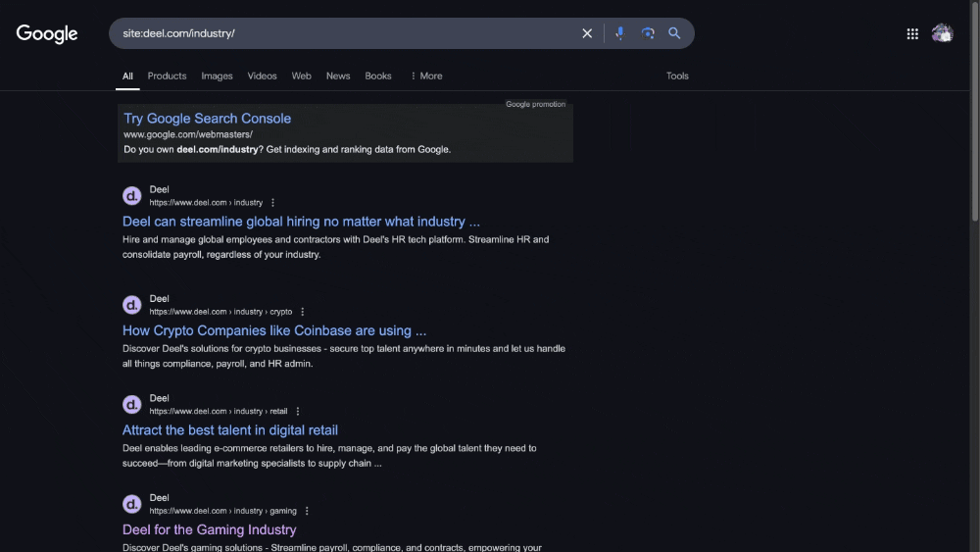The image size is (980, 552).
Task: Switch to the Products tab
Action: point(167,76)
